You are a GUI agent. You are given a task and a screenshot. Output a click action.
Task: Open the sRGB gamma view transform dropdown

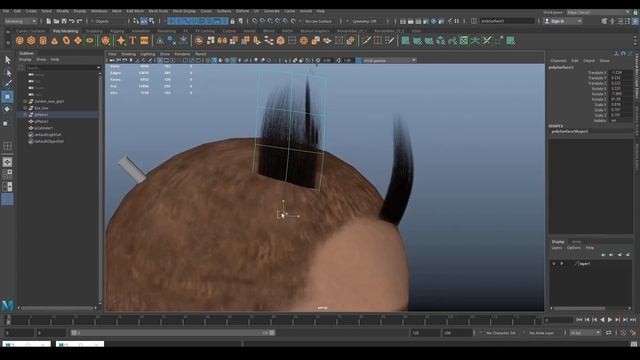coord(390,60)
